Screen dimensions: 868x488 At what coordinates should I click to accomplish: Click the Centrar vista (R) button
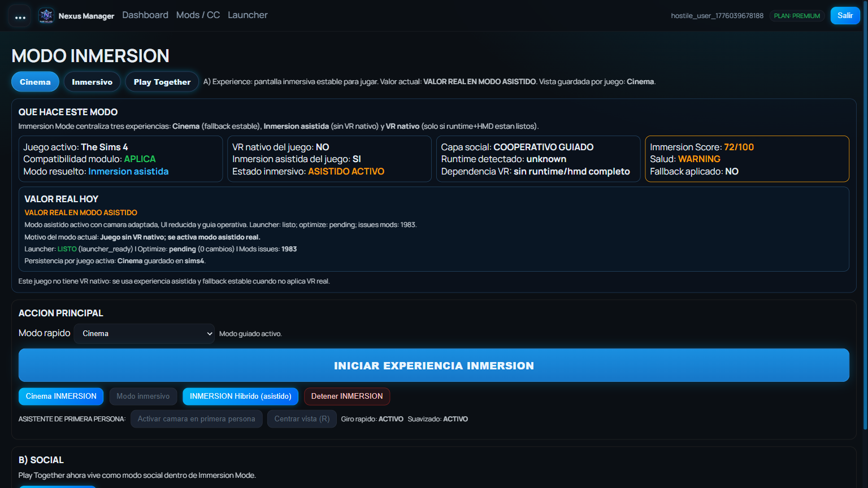pos(302,419)
